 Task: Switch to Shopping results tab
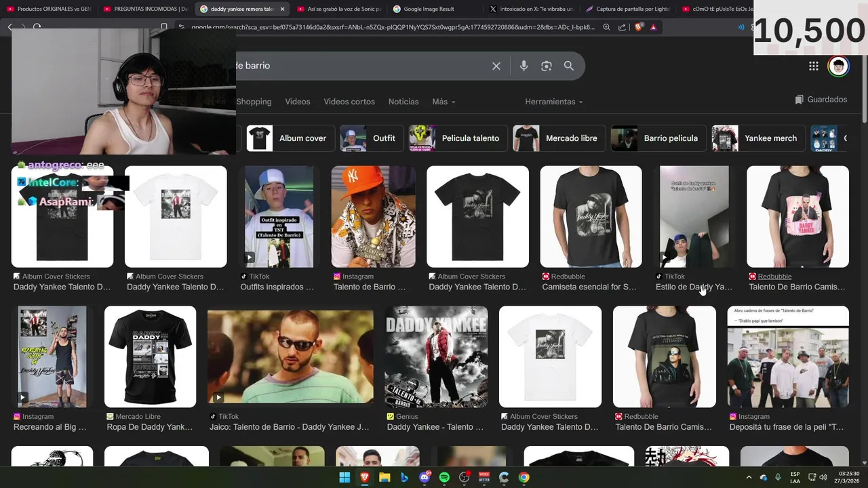[254, 102]
